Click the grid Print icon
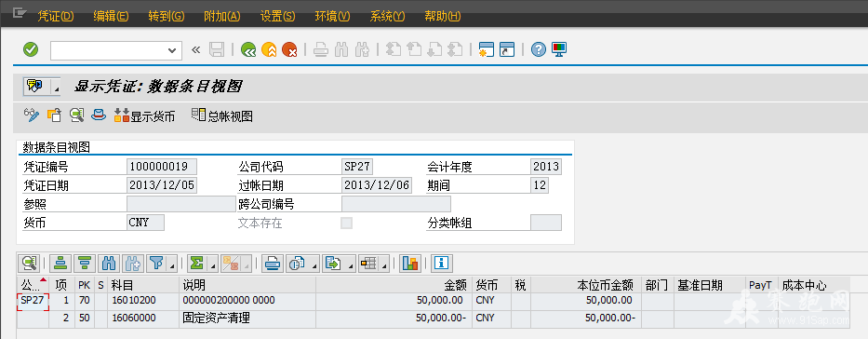Viewport: 868px width, 339px height. point(272,264)
